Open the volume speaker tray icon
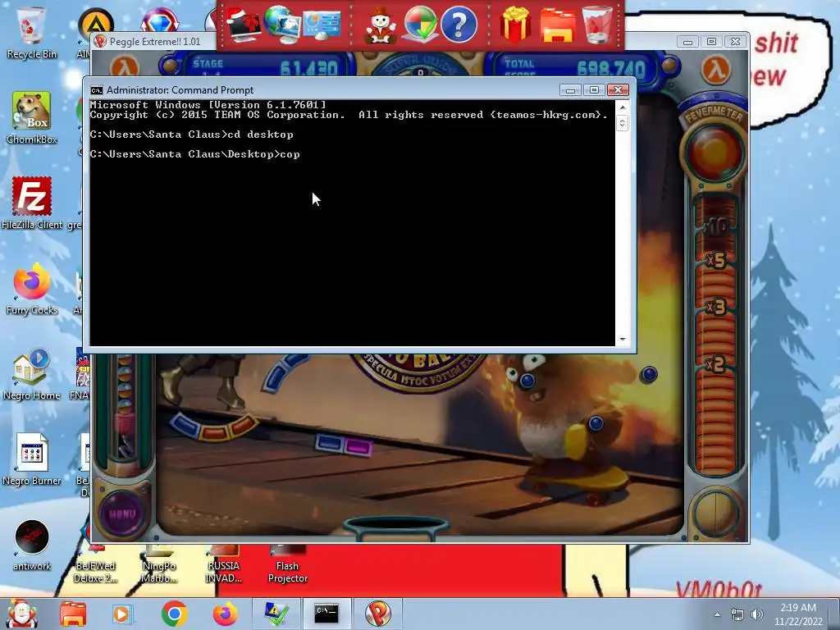The image size is (840, 630). coord(756,614)
